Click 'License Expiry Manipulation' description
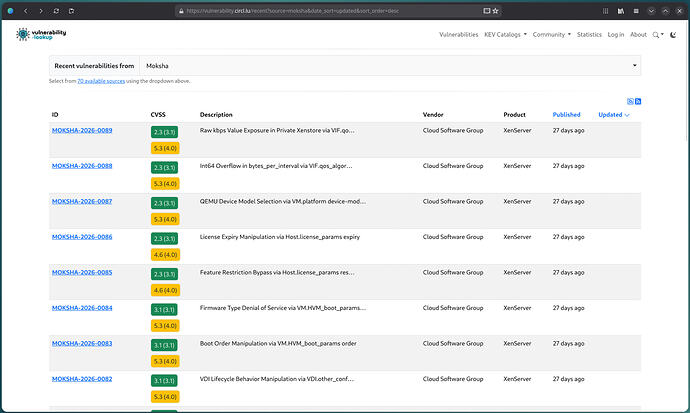The width and height of the screenshot is (690, 413). point(280,237)
